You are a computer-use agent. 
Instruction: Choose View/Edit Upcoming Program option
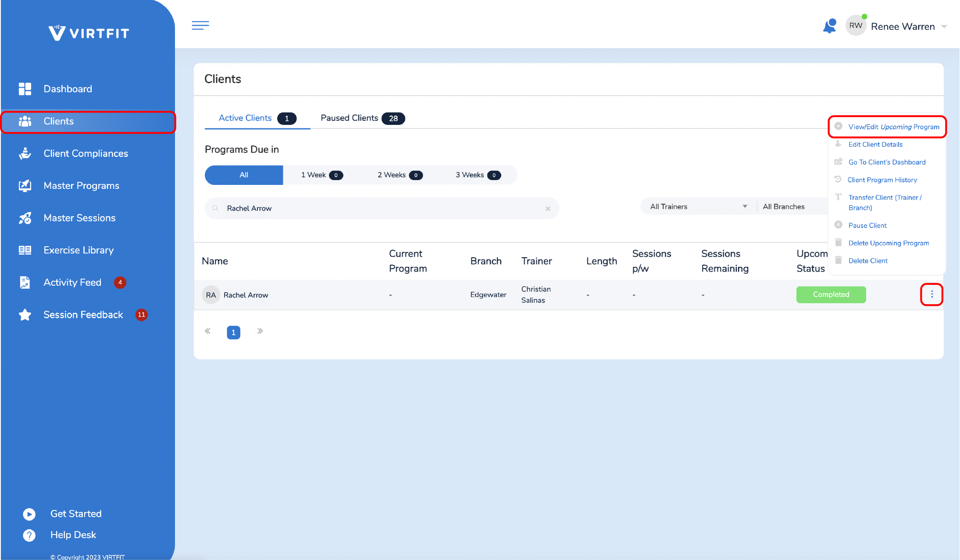coord(893,127)
